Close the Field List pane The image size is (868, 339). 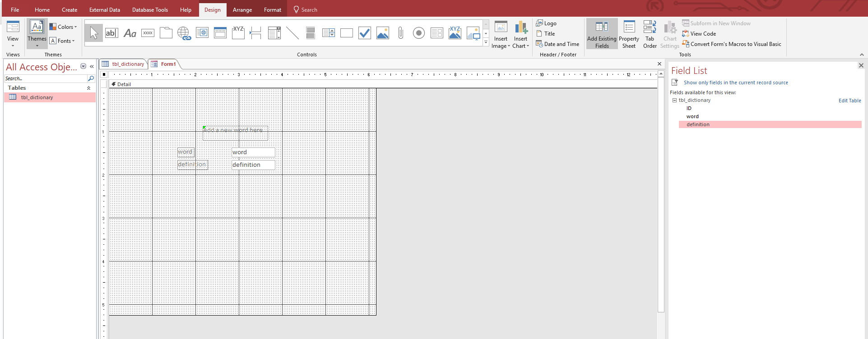click(x=861, y=66)
